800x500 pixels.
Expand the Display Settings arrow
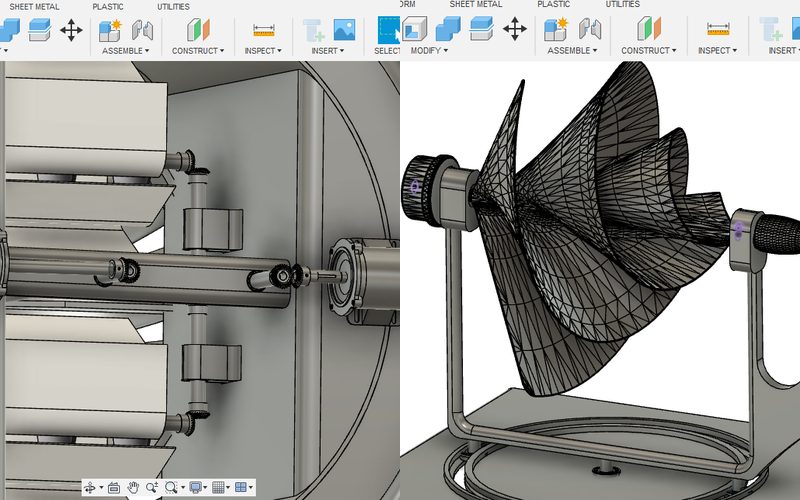point(205,488)
